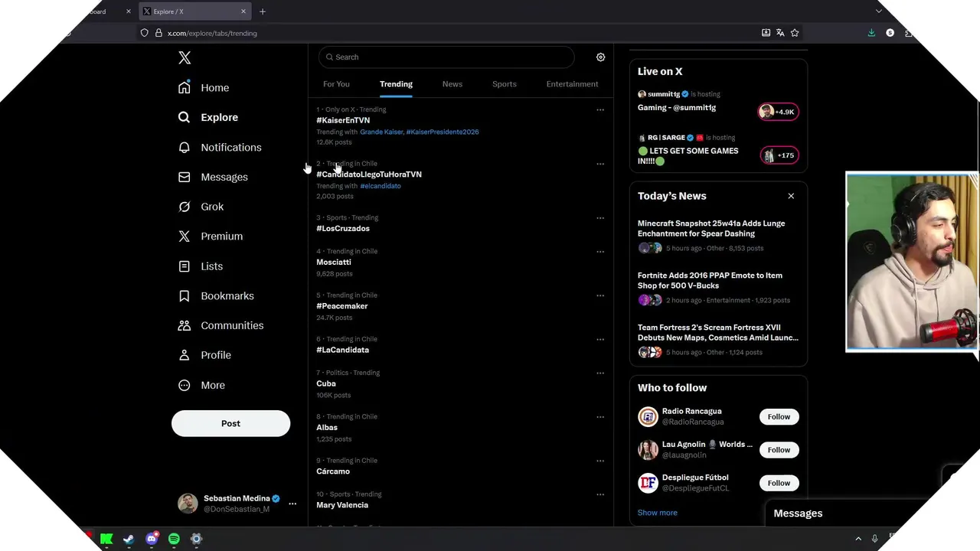
Task: Click the X logo in sidebar
Action: click(x=185, y=58)
